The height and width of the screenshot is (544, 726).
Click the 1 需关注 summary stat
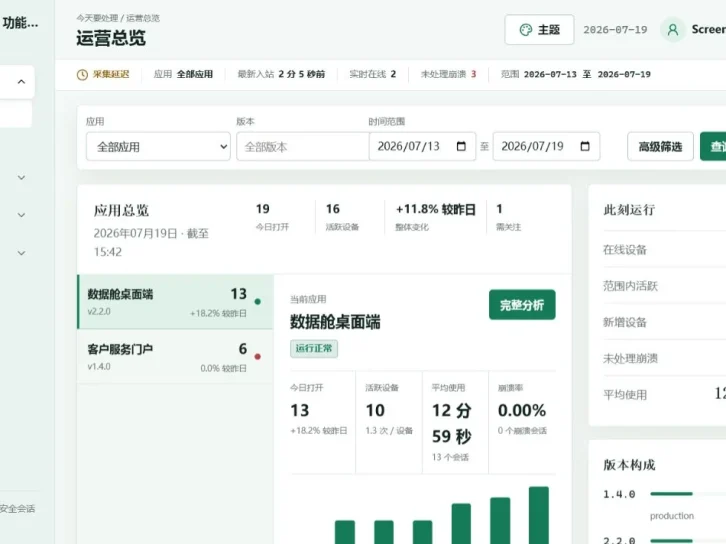(x=508, y=218)
